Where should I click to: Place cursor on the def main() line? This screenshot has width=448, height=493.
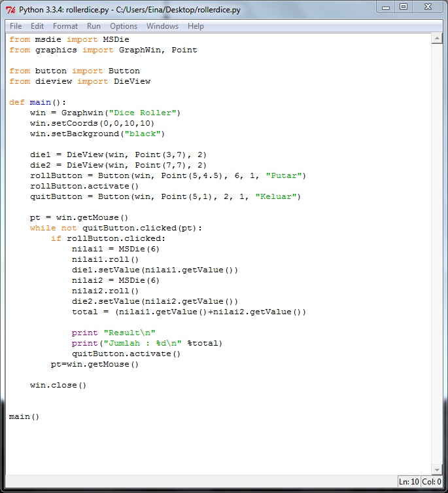tap(38, 102)
